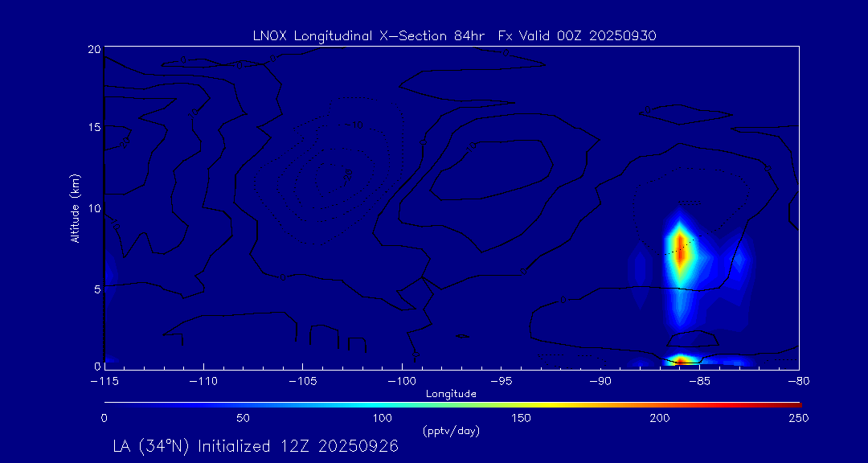This screenshot has width=868, height=463.
Task: Click the dark red end of the colorbar
Action: 795,405
